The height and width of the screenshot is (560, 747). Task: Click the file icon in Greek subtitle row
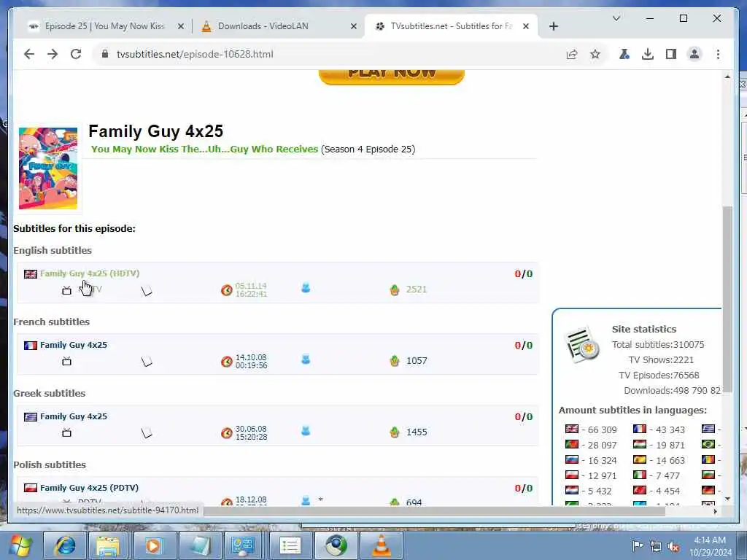[147, 433]
